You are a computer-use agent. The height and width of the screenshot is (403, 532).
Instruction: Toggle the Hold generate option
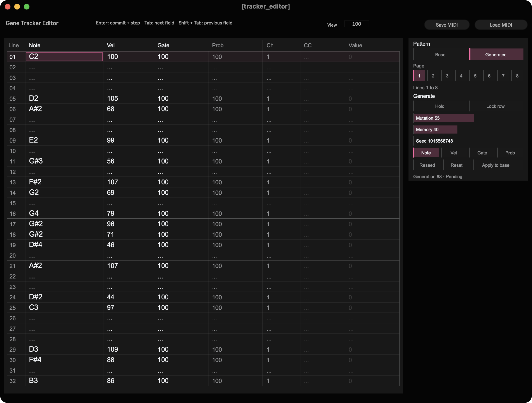click(440, 106)
